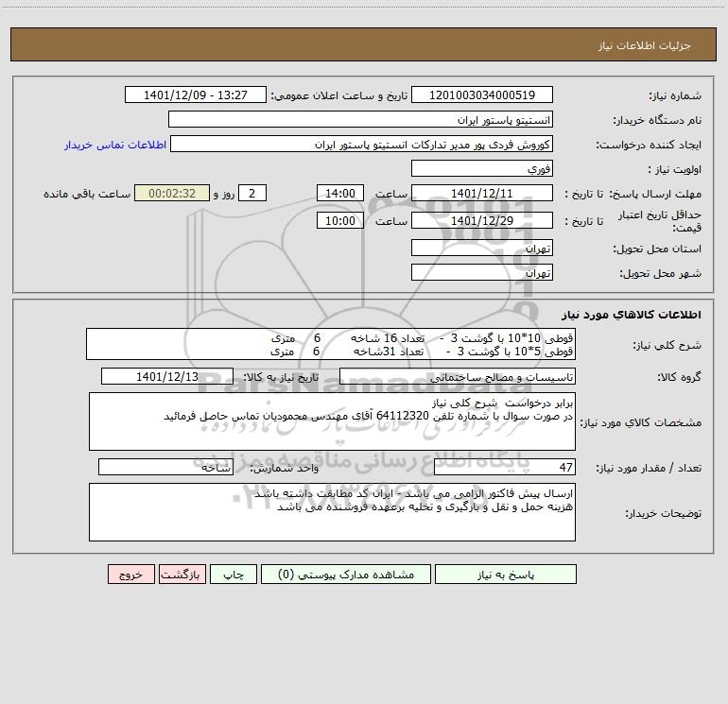Click the شهر محل تحویل label
728x704 pixels.
(x=660, y=274)
